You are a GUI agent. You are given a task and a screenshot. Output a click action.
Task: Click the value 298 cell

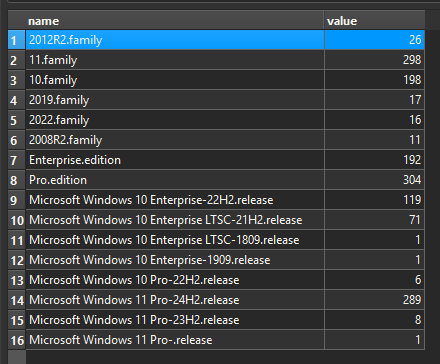coord(374,60)
